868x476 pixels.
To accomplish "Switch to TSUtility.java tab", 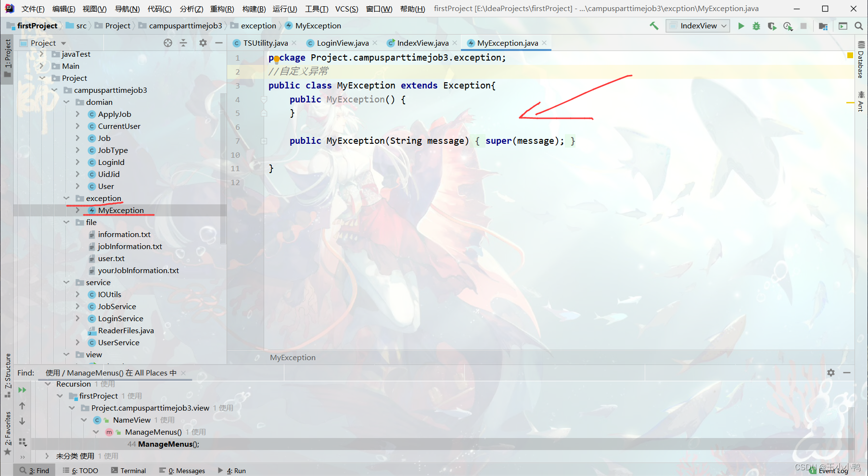I will 265,43.
